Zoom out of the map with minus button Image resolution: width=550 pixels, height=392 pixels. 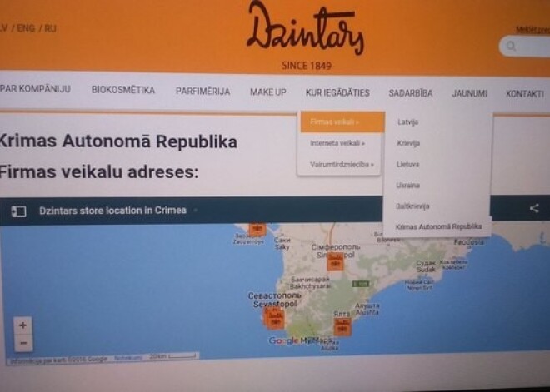(22, 342)
